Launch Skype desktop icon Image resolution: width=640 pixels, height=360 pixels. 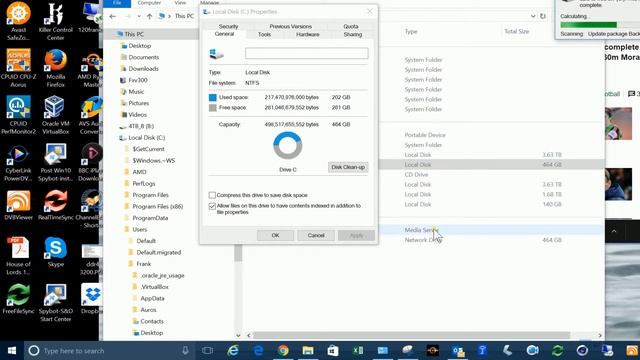click(x=56, y=252)
